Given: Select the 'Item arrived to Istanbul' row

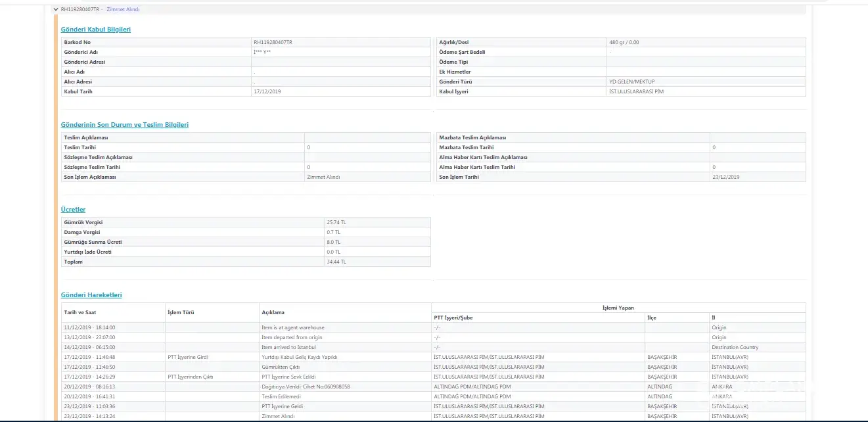Looking at the screenshot, I should click(288, 347).
